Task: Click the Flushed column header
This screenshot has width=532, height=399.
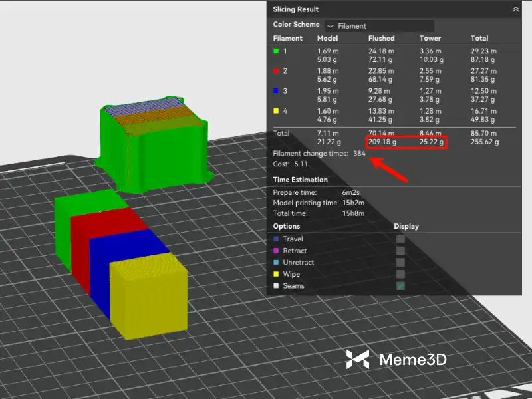Action: (381, 38)
